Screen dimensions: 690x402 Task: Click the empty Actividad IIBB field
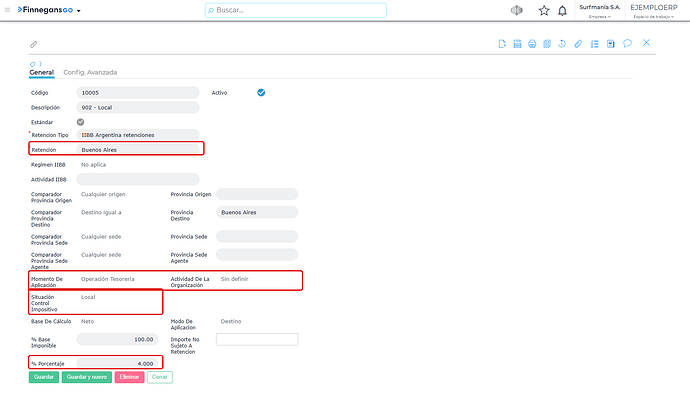pos(138,179)
